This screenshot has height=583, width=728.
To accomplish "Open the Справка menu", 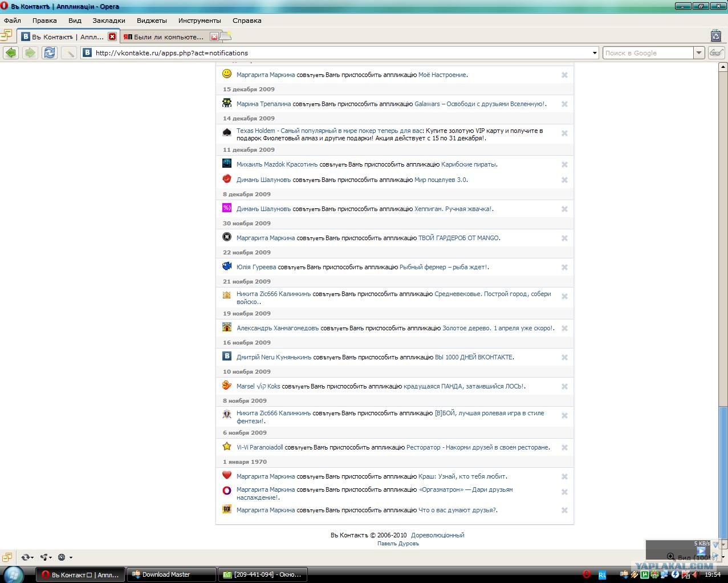I will [247, 21].
